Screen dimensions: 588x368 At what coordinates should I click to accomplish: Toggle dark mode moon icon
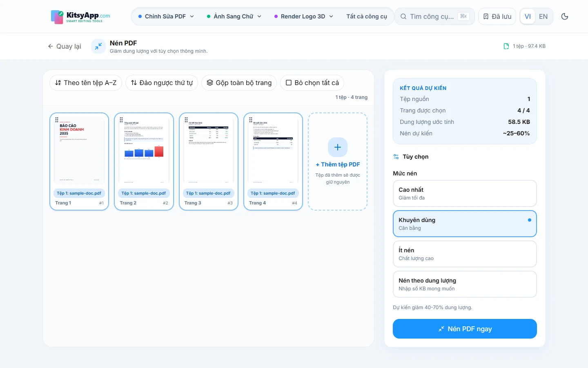[x=565, y=16]
